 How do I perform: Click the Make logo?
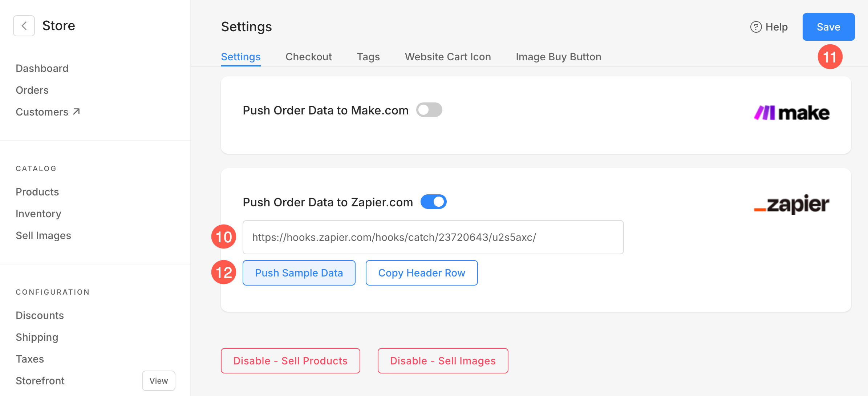[791, 113]
